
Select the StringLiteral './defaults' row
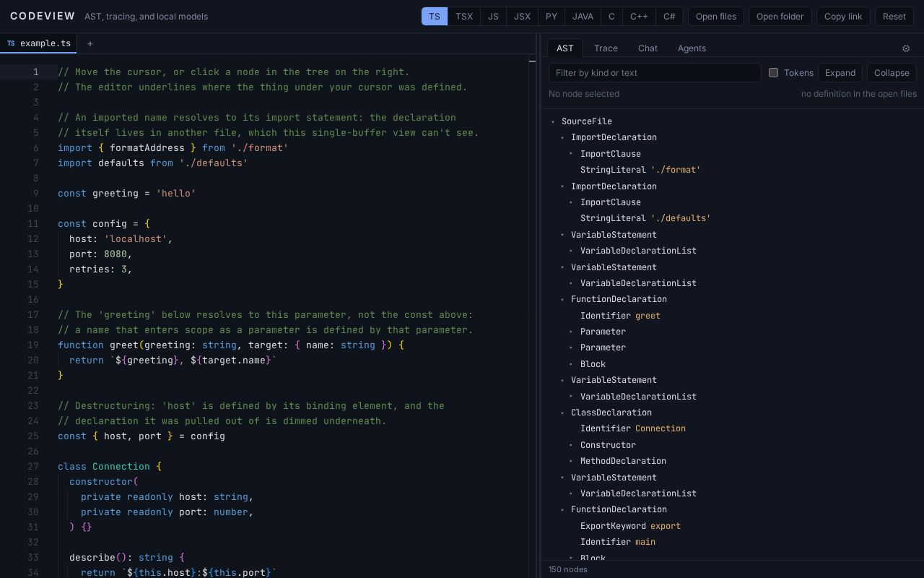click(x=732, y=218)
